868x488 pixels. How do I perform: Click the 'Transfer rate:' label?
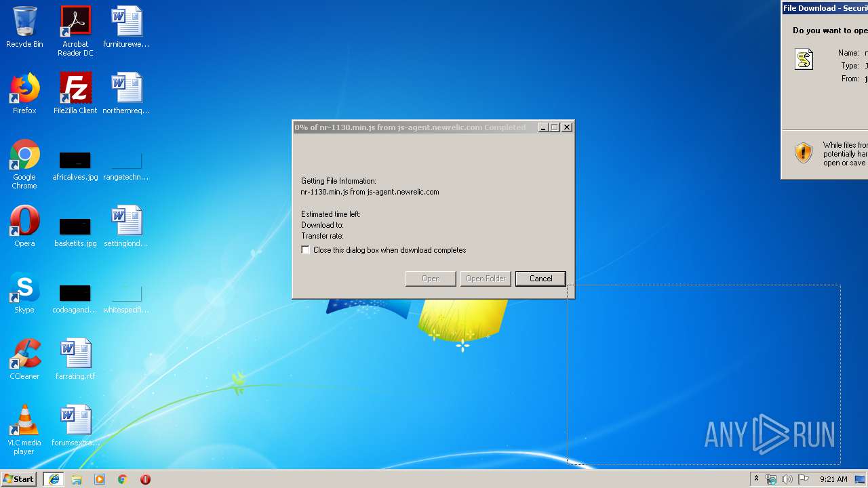322,236
